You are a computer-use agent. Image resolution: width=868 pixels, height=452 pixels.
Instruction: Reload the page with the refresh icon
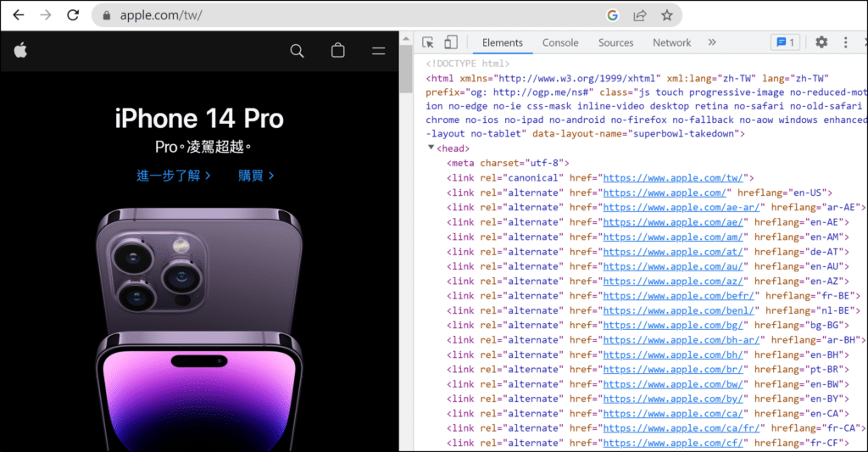click(73, 15)
